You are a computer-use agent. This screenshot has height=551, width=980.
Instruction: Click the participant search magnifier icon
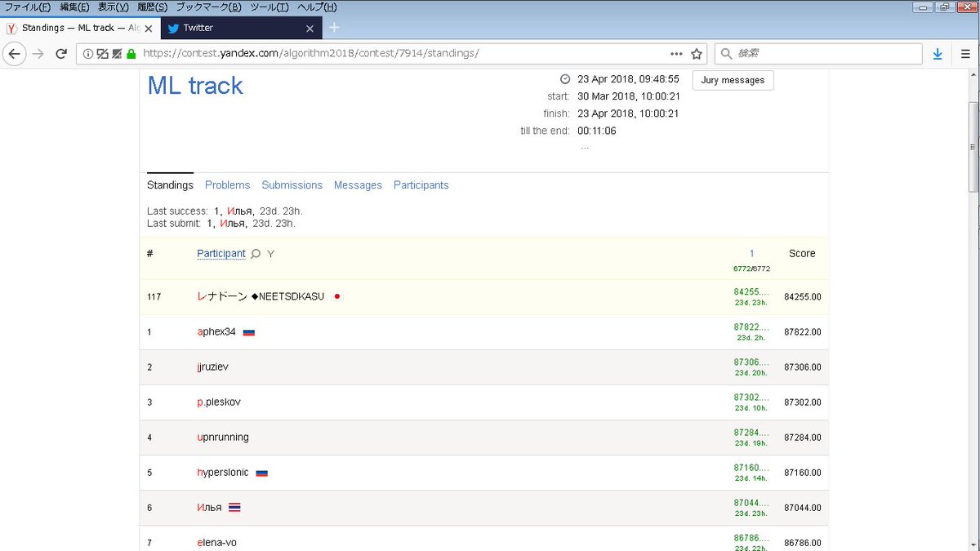pyautogui.click(x=256, y=254)
